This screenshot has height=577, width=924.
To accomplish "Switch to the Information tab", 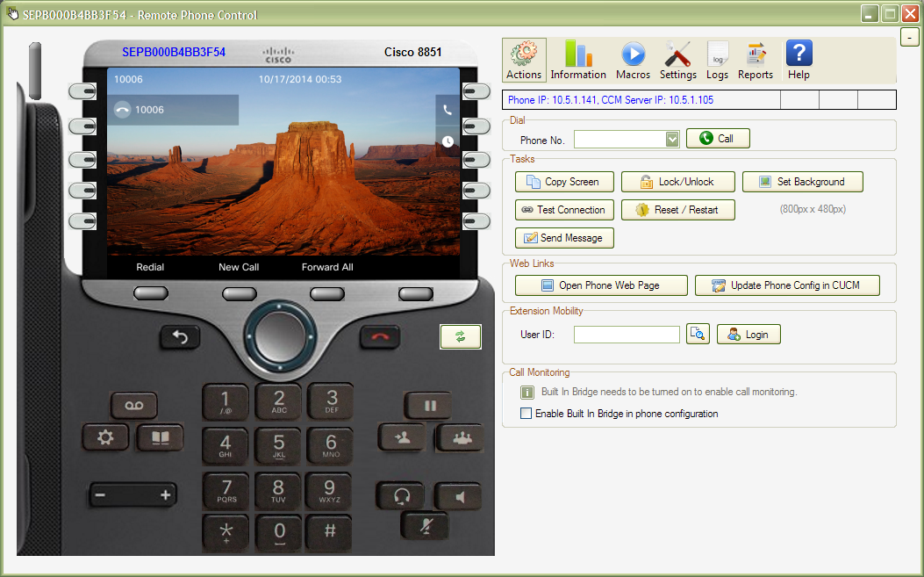I will (578, 61).
